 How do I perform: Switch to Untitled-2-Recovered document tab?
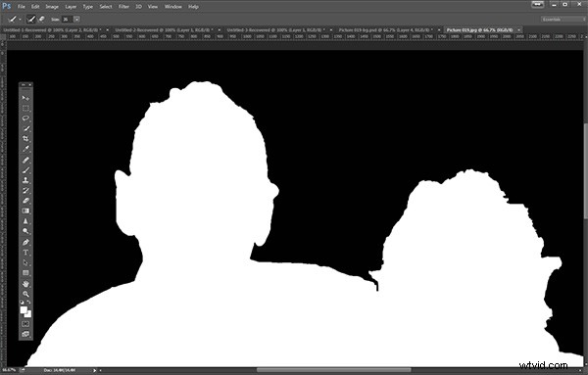click(164, 29)
